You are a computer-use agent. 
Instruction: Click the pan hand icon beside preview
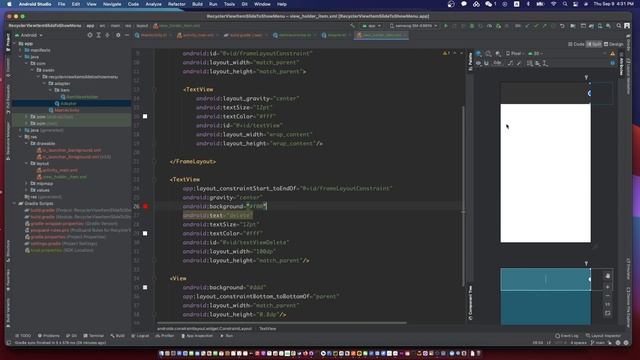click(607, 276)
